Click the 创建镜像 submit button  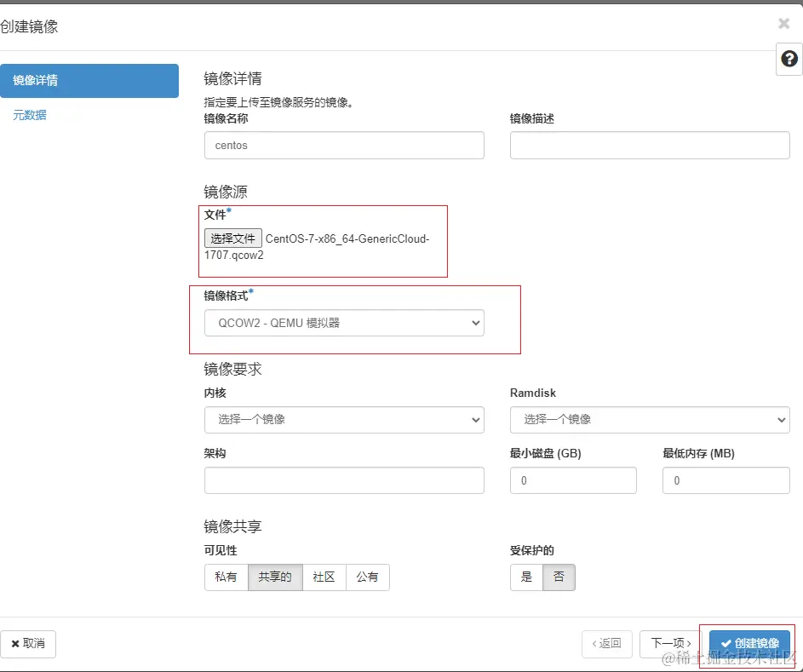[749, 644]
